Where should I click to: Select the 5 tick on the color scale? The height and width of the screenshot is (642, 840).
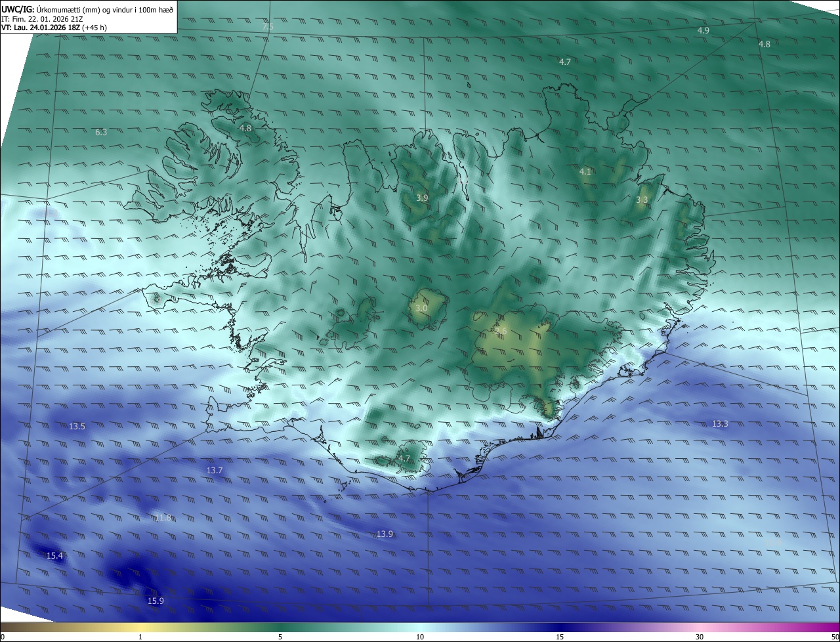tap(280, 637)
